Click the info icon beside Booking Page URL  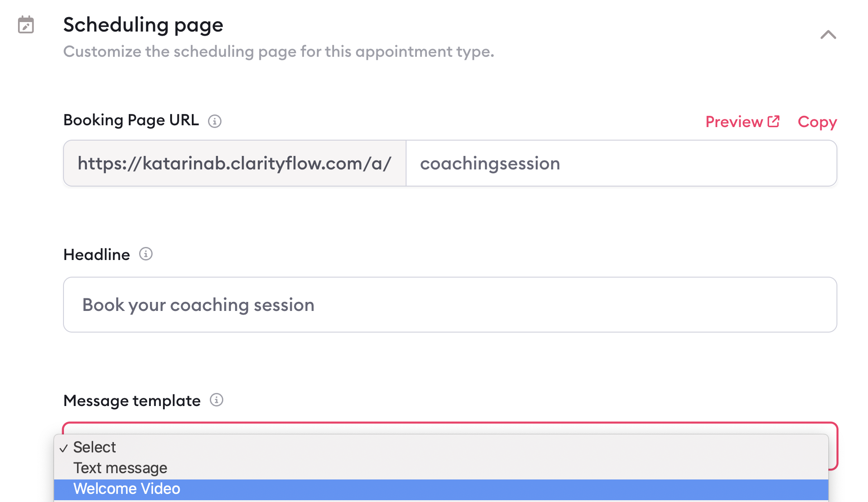[x=215, y=121]
